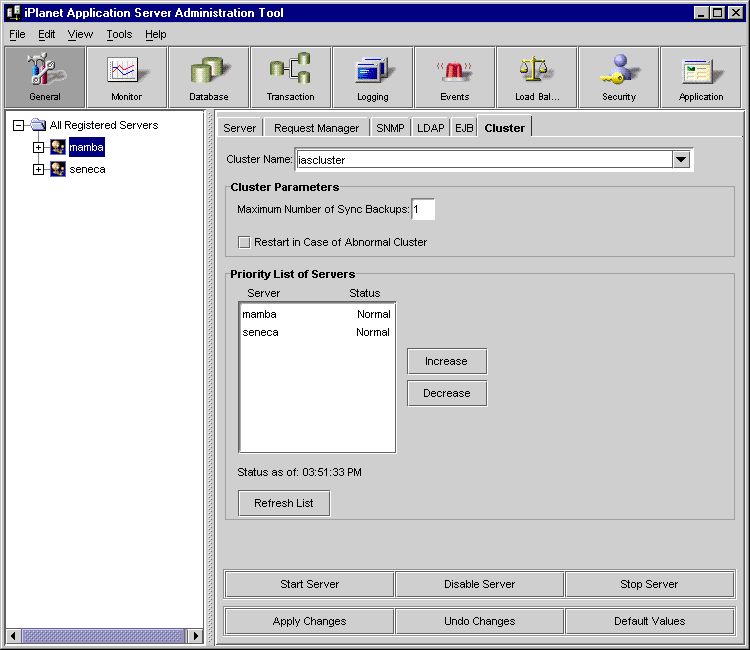Image resolution: width=750 pixels, height=650 pixels.
Task: Open the Help menu
Action: tap(155, 34)
